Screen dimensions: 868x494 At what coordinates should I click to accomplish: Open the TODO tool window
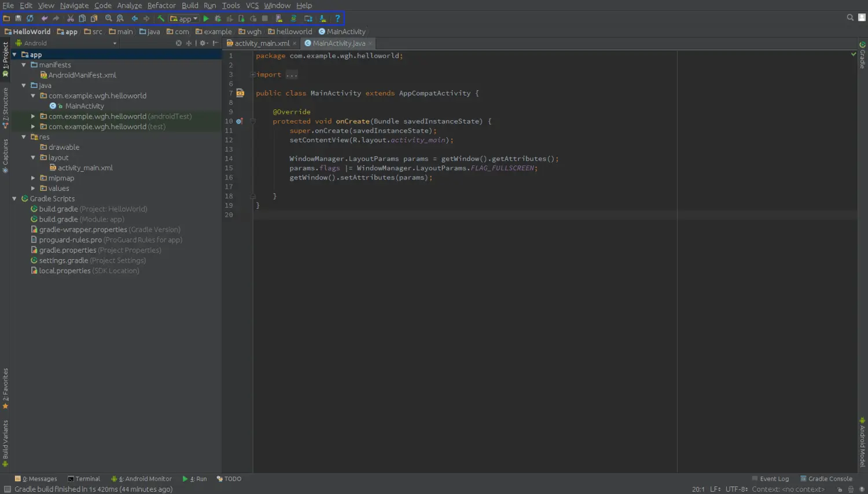pyautogui.click(x=229, y=479)
